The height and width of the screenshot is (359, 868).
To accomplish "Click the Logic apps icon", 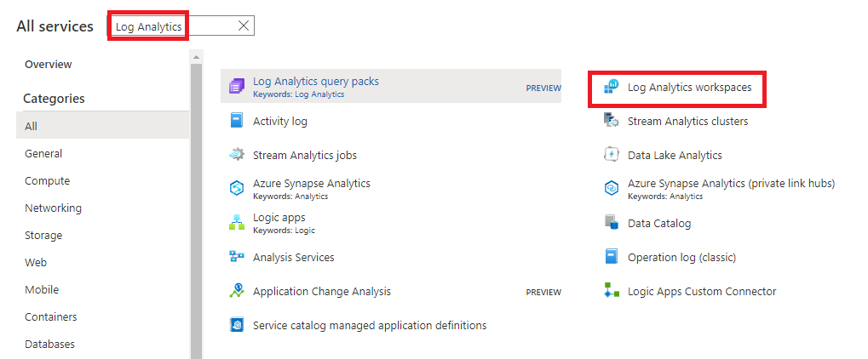I will click(236, 223).
